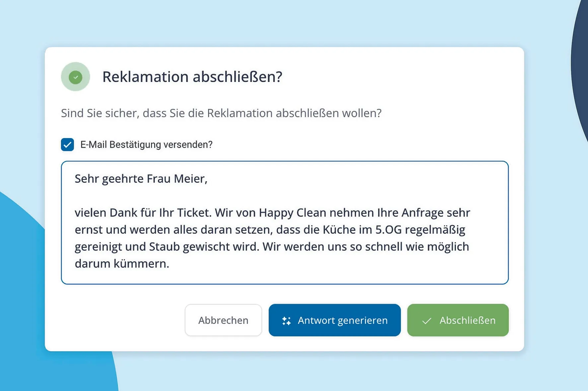
Task: Uncheck the E-Mail Bestätigung versenden checkbox
Action: (x=67, y=145)
